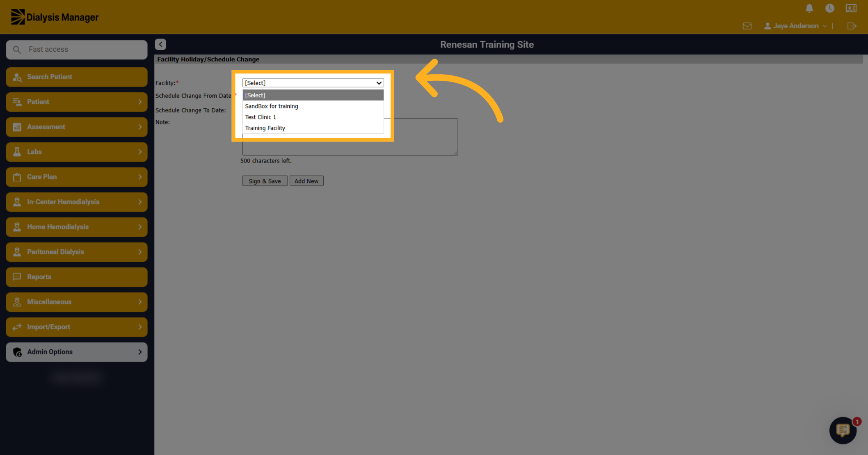The height and width of the screenshot is (455, 868).
Task: Choose Training Facility option
Action: (313, 128)
